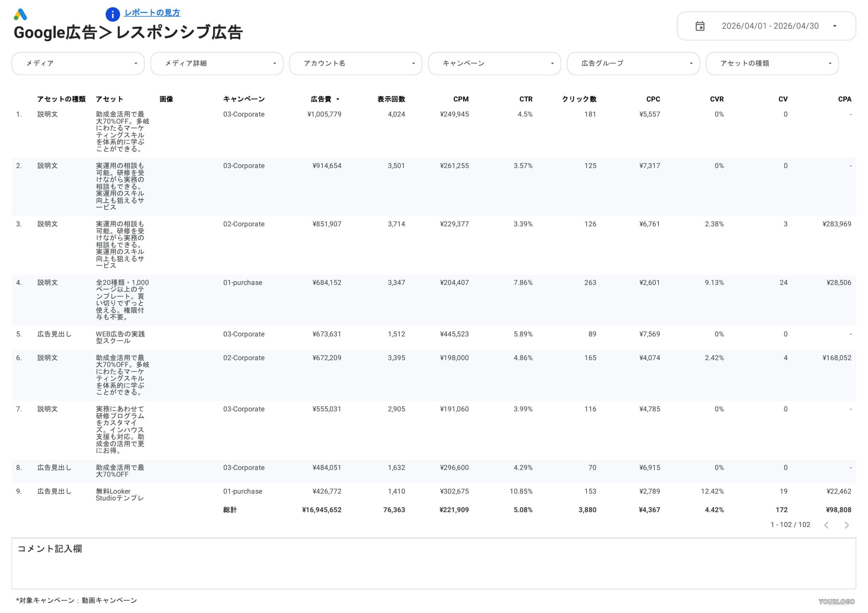Screen dimensions: 868x613
Task: Click the ¥22,462 CPA value
Action: point(839,491)
